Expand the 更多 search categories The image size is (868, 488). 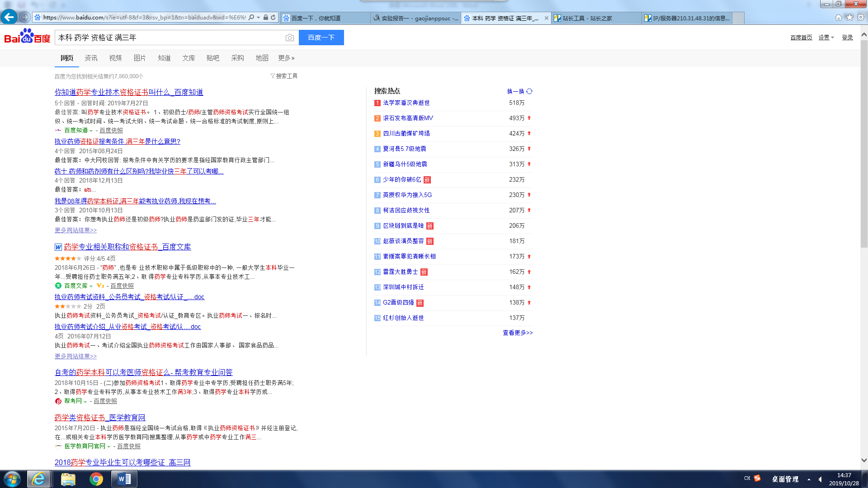click(x=286, y=58)
